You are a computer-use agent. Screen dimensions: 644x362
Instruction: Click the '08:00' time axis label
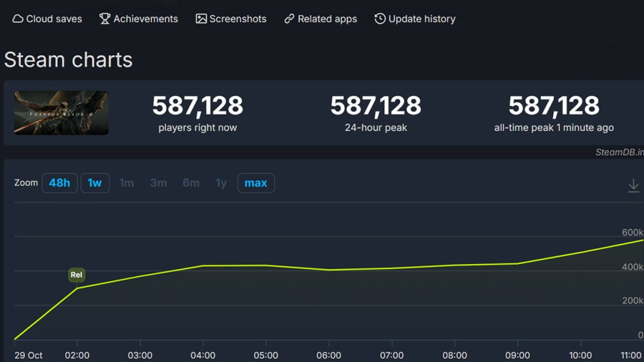tap(455, 356)
